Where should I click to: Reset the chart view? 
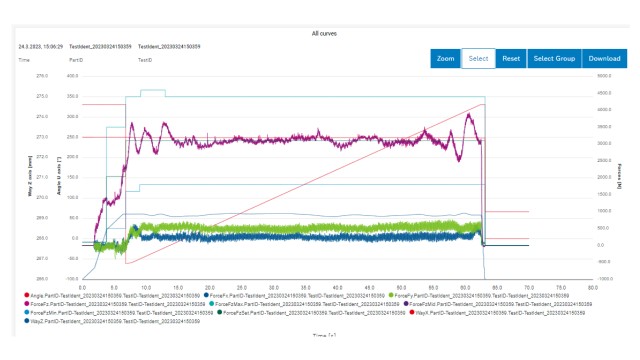511,58
